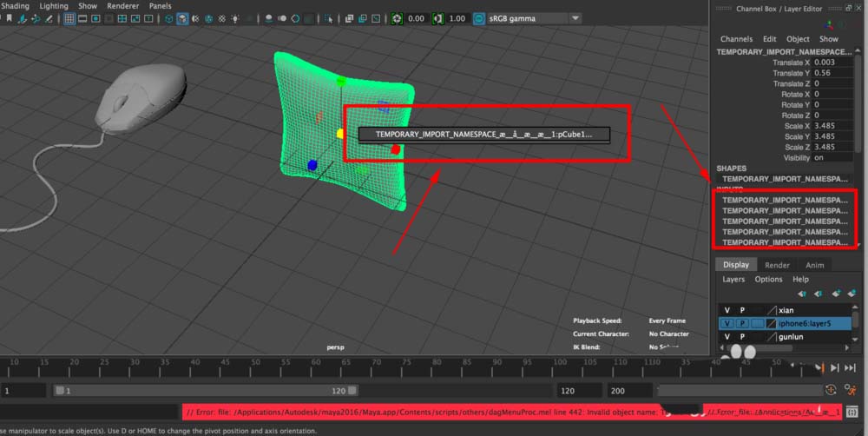Toggle X-ray active components icon

click(362, 18)
